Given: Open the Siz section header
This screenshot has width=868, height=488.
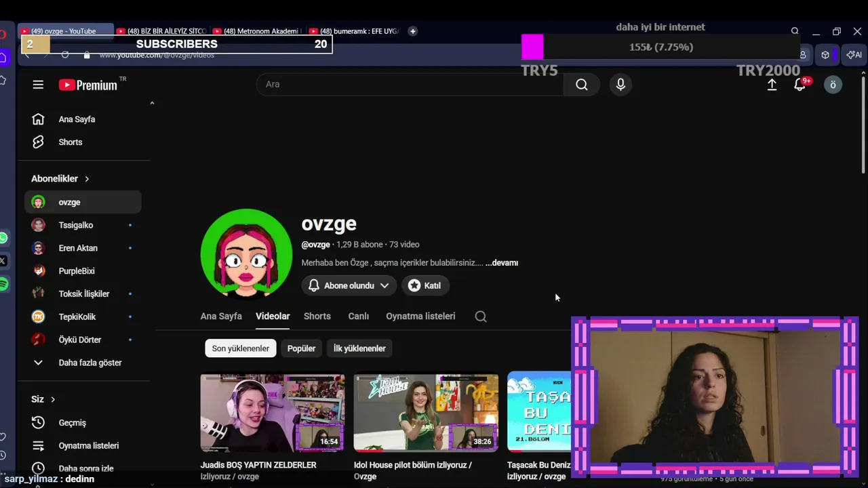Looking at the screenshot, I should 43,399.
